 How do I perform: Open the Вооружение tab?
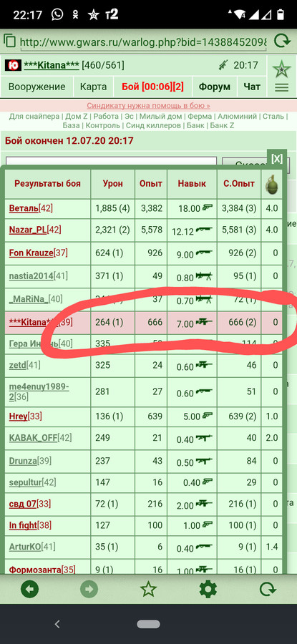tap(37, 87)
